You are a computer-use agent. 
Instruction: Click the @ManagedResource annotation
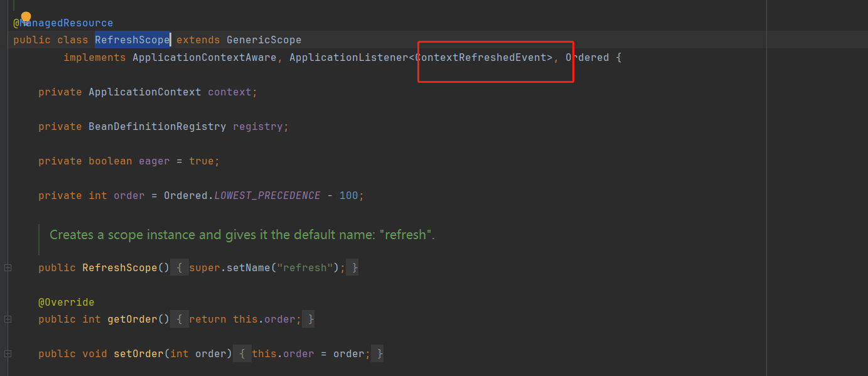(x=63, y=23)
